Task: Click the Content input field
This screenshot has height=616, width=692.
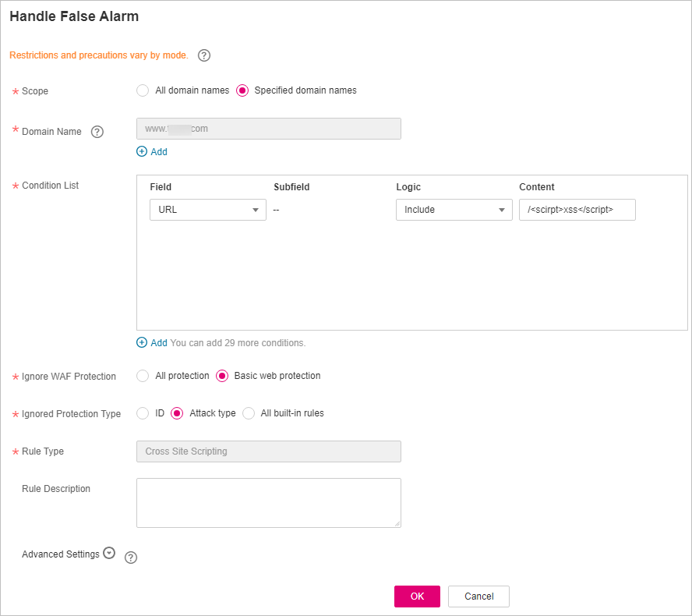Action: [x=577, y=210]
